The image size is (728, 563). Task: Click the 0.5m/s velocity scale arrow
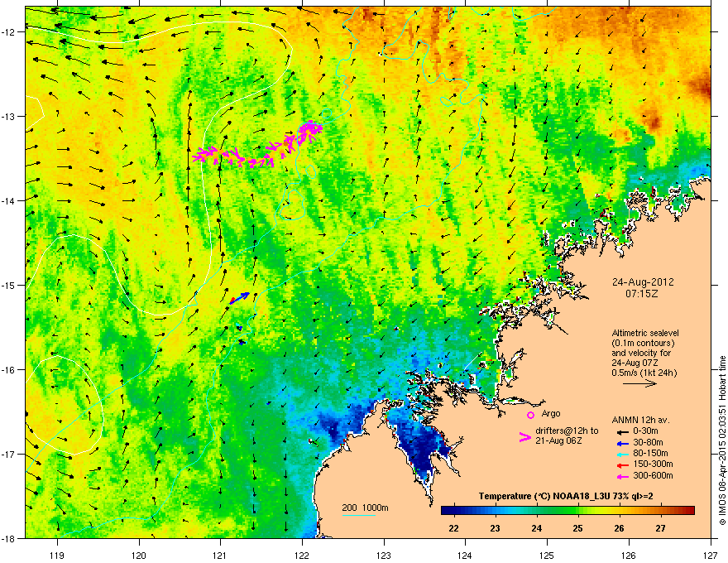tap(639, 383)
